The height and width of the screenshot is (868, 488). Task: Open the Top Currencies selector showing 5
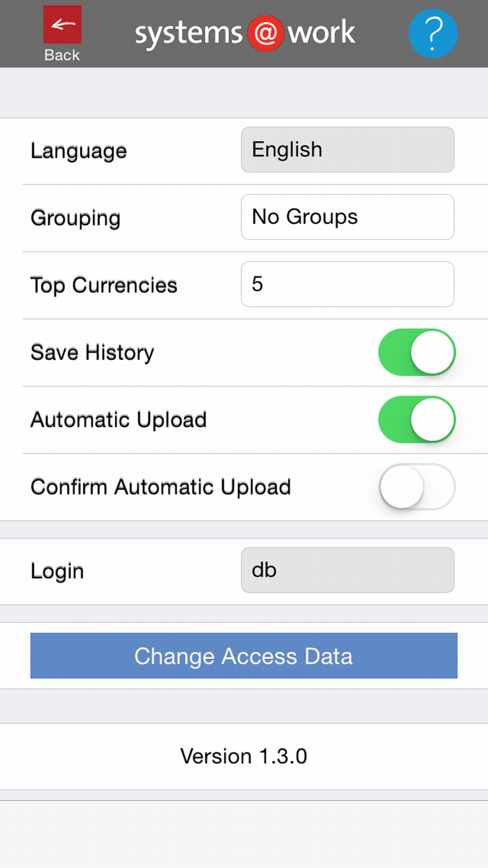(347, 284)
